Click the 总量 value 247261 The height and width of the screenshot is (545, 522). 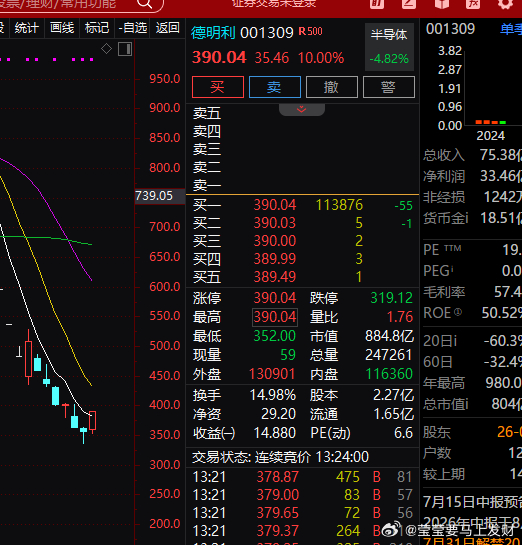click(x=389, y=355)
